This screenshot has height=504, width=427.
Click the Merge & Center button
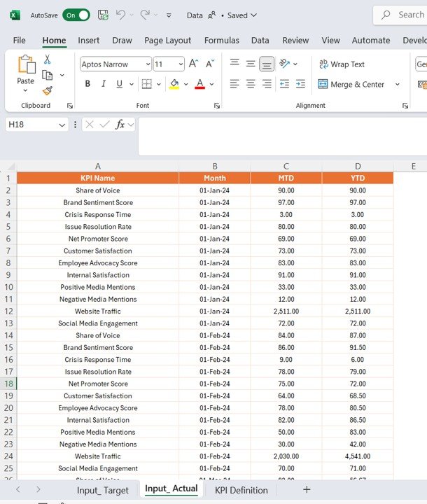[351, 84]
